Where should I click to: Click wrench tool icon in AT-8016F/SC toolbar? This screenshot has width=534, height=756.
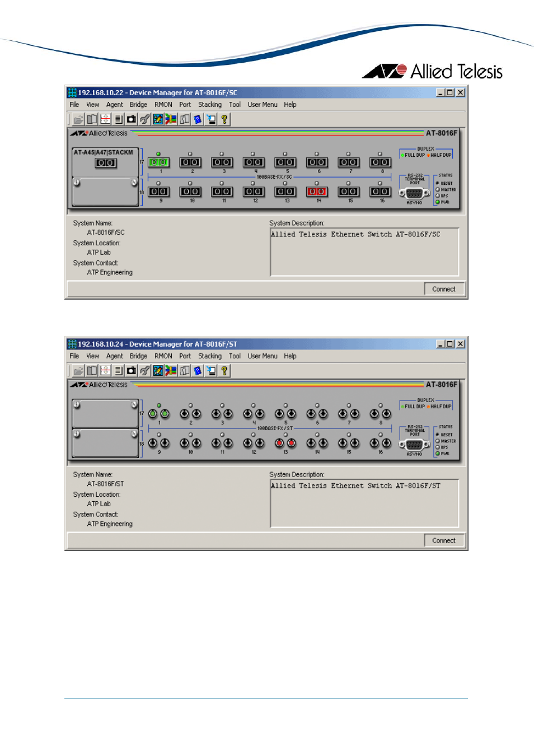(x=145, y=119)
